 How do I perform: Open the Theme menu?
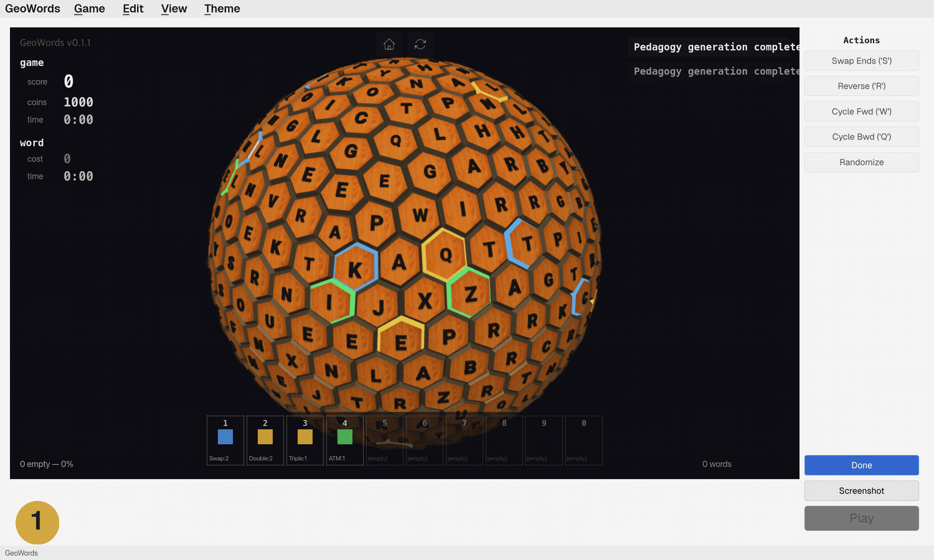222,9
